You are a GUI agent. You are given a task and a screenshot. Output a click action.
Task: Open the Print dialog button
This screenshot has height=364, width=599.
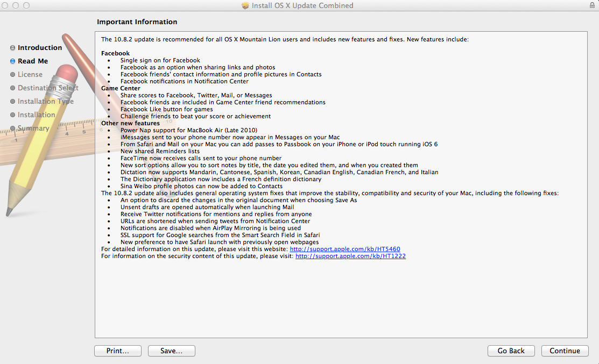[x=118, y=351]
